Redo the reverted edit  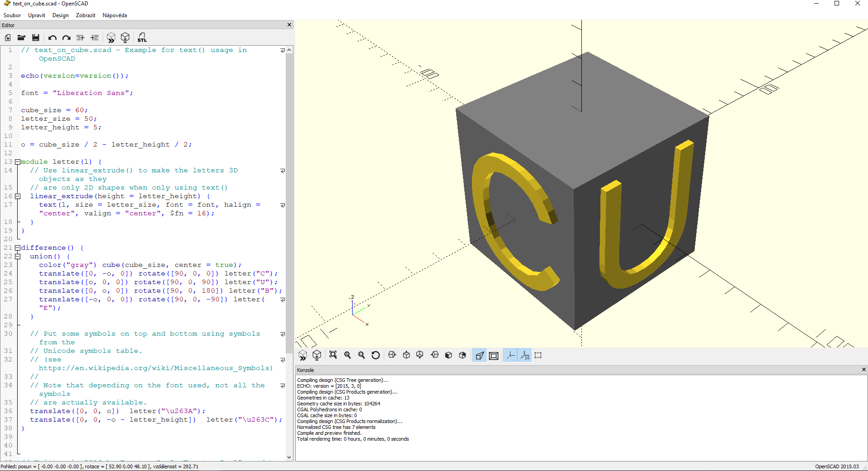coord(66,38)
